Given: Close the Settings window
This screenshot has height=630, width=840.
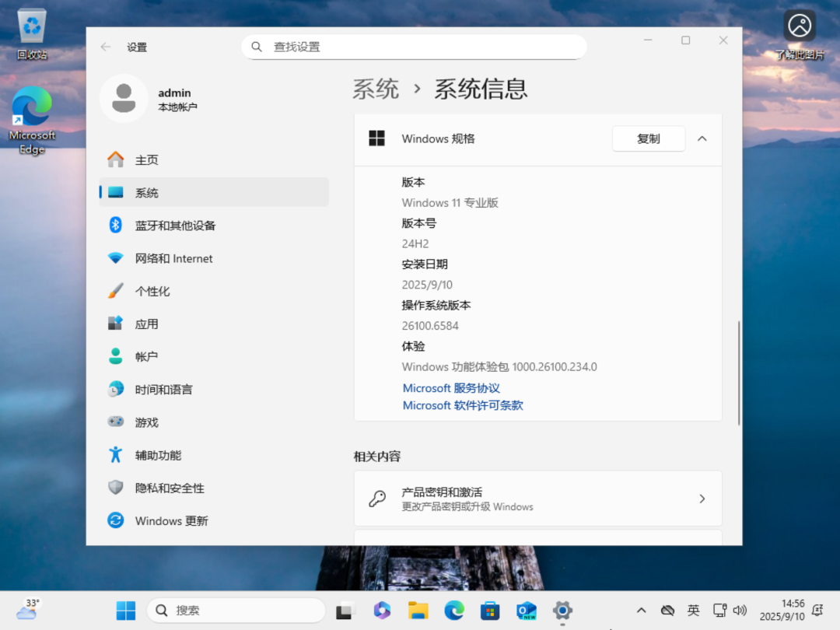Looking at the screenshot, I should tap(723, 40).
